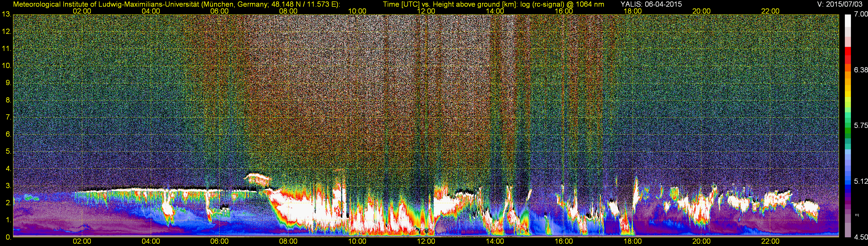Click the 18:00 label on the top time axis
Viewport: 868px width, 246px height.
point(633,11)
